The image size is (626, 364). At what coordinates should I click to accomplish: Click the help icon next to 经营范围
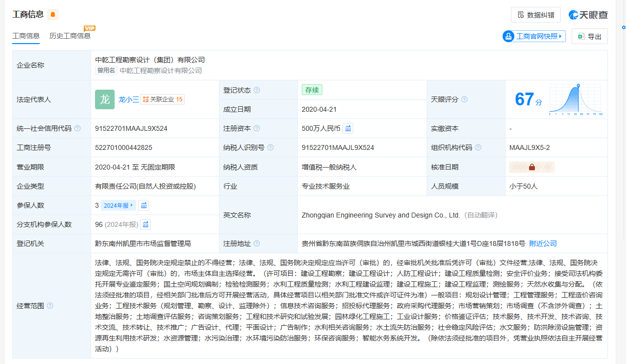[50, 306]
